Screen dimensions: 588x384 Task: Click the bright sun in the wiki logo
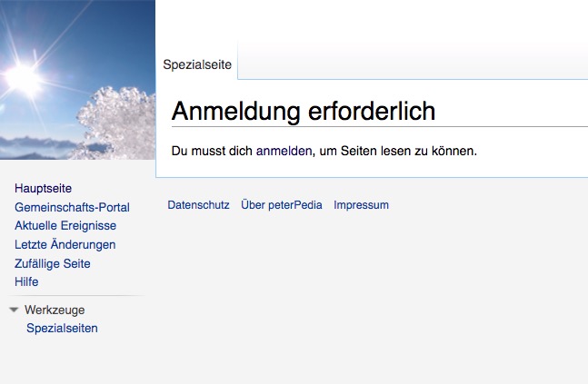[25, 78]
